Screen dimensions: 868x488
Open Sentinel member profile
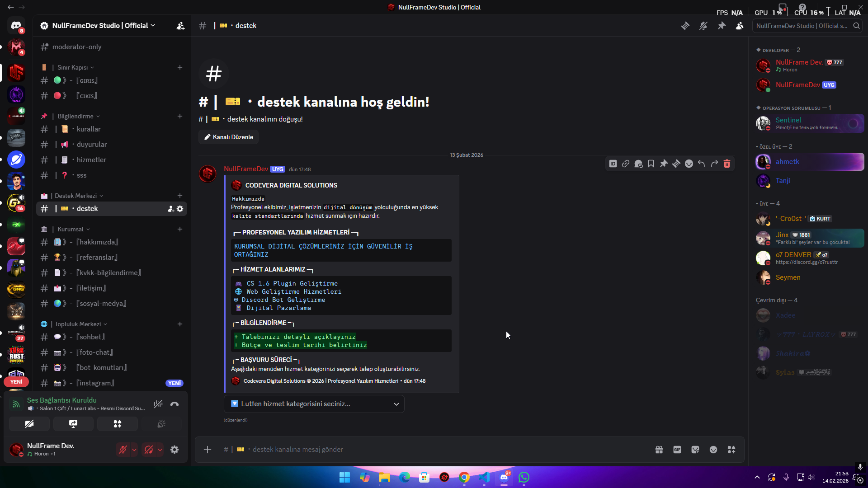tap(809, 123)
